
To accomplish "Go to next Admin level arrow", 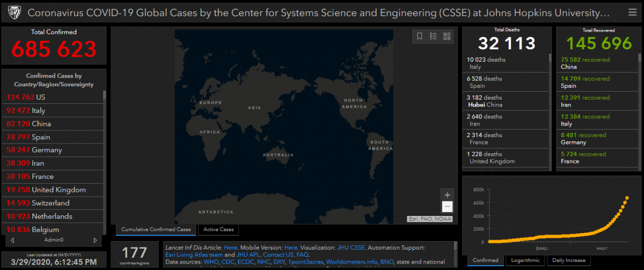I will coord(95,240).
